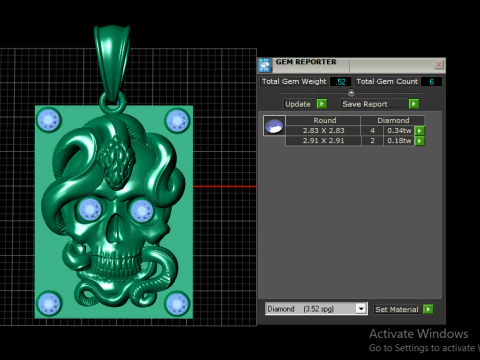This screenshot has height=360, width=480.
Task: Click the Save Report button label
Action: click(x=365, y=104)
